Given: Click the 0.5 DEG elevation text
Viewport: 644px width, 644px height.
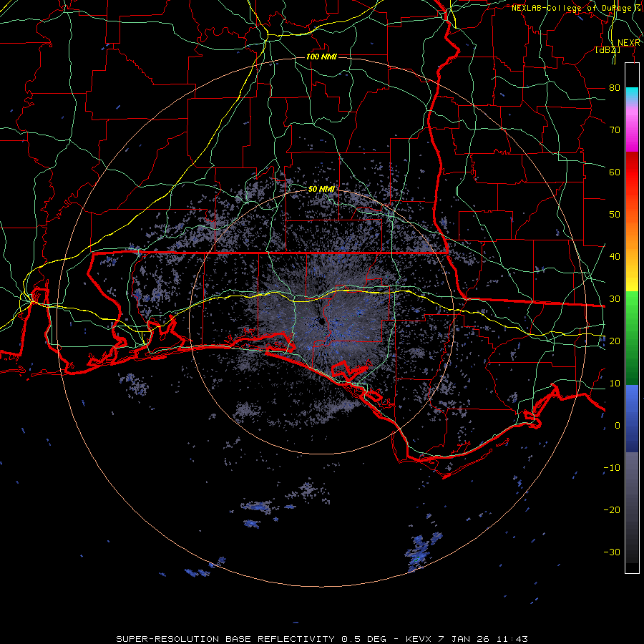Looking at the screenshot, I should 364,639.
